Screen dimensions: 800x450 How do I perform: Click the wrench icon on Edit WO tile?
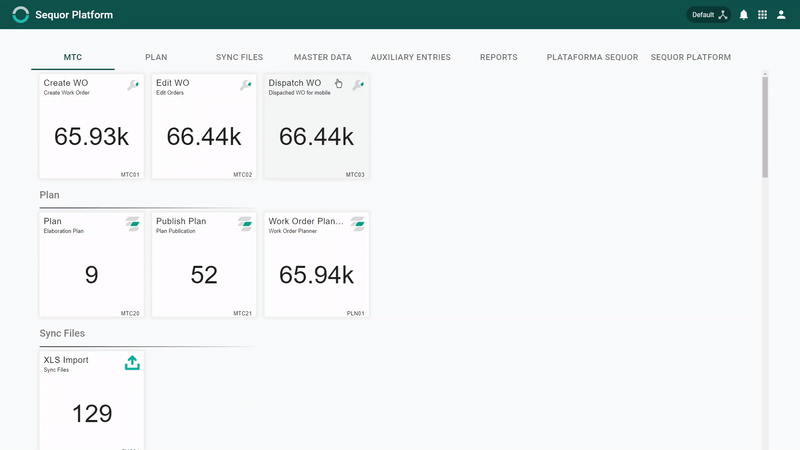point(245,85)
